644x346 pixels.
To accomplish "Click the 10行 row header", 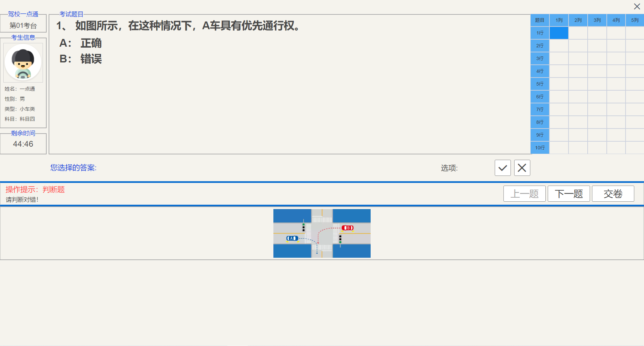I will point(540,148).
